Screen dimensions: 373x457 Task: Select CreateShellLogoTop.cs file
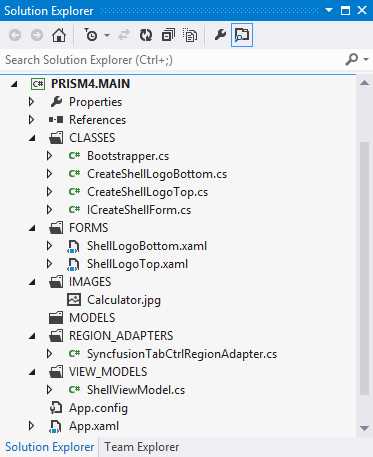147,192
